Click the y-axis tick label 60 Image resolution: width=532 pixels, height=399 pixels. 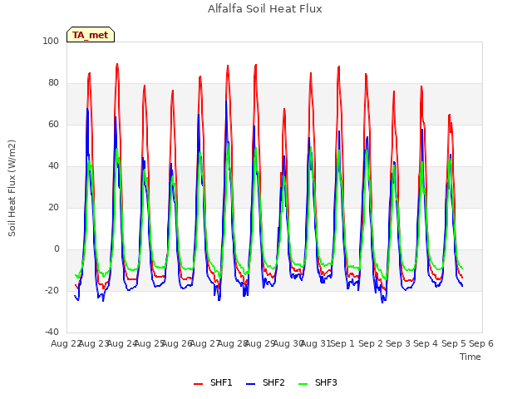(53, 124)
